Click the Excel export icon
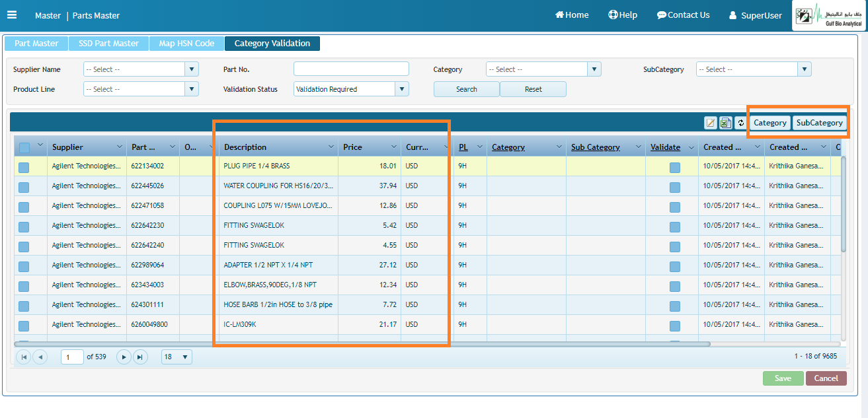Screen dimensions: 868x418 [725, 123]
